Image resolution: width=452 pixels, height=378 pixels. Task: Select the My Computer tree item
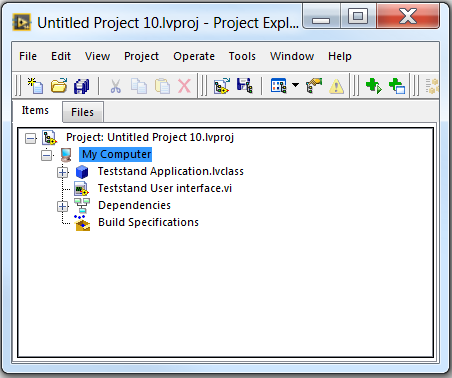pos(116,154)
